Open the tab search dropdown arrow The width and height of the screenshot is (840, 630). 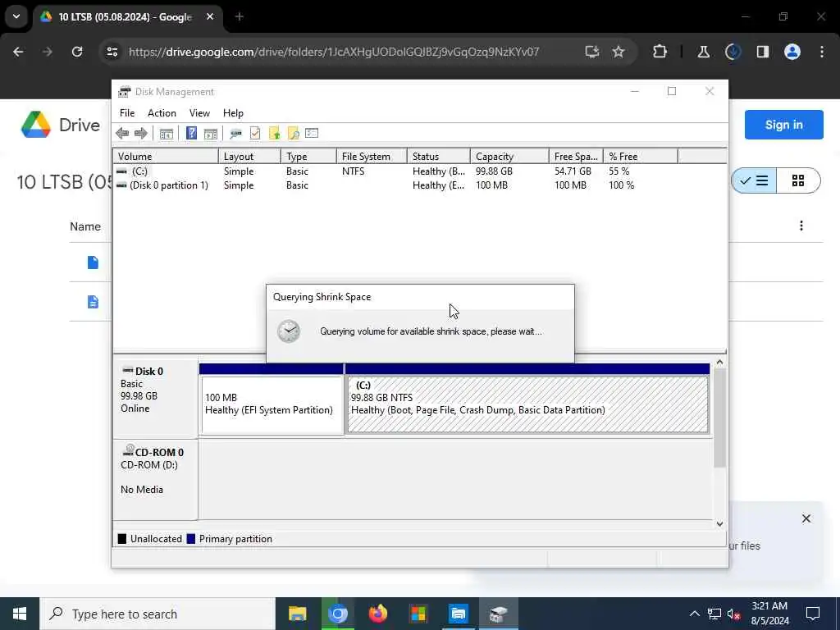coord(16,16)
